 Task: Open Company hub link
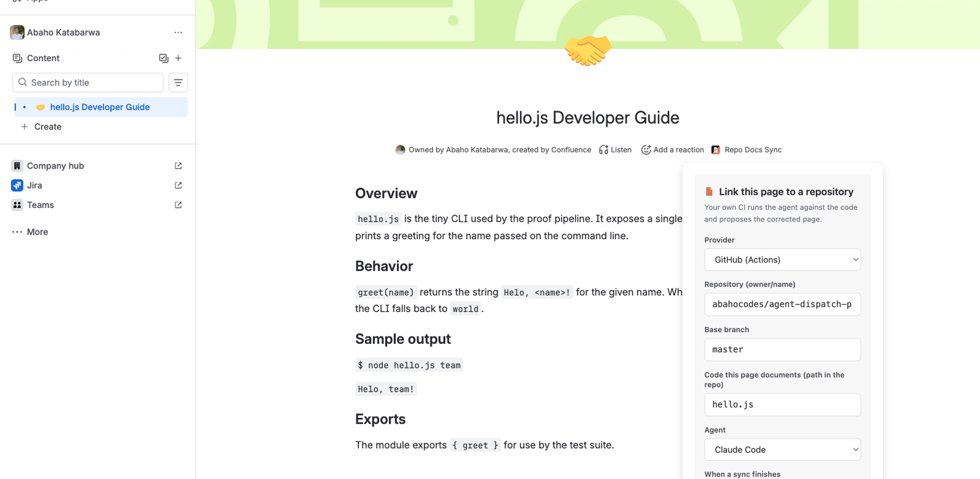[x=55, y=166]
